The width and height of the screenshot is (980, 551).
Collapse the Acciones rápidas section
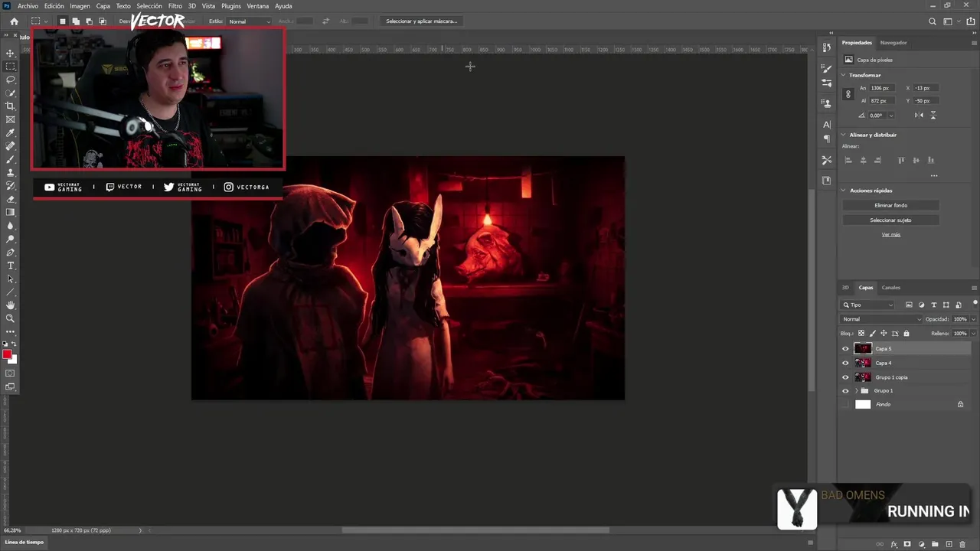(844, 191)
